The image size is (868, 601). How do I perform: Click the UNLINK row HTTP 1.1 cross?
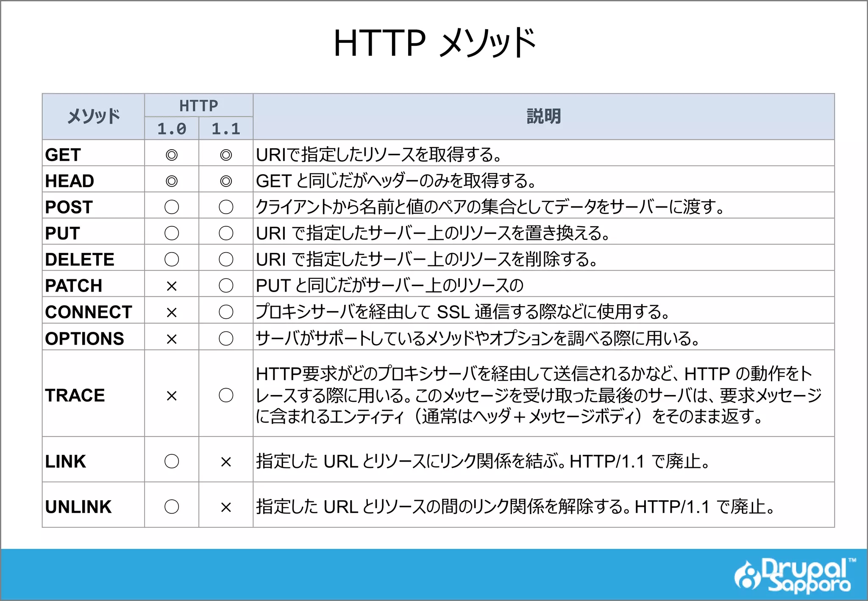[226, 507]
